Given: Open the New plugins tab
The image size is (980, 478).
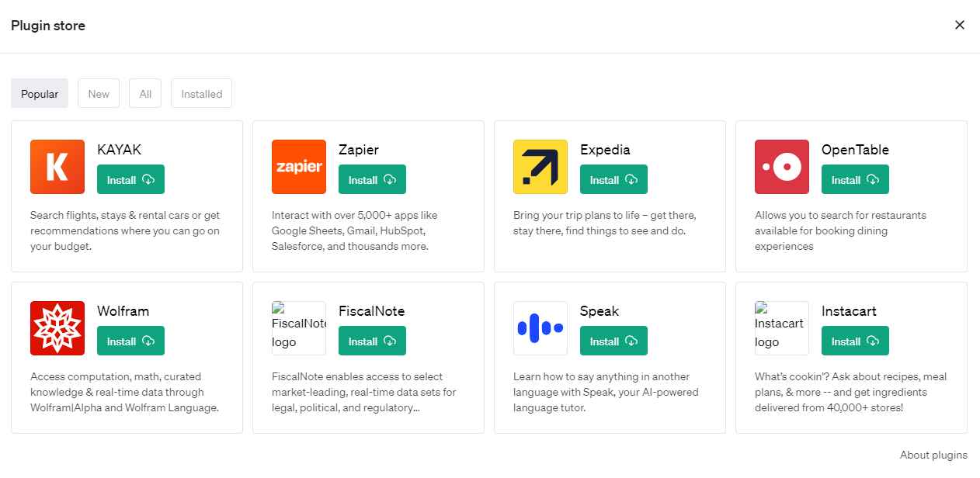Looking at the screenshot, I should (98, 93).
